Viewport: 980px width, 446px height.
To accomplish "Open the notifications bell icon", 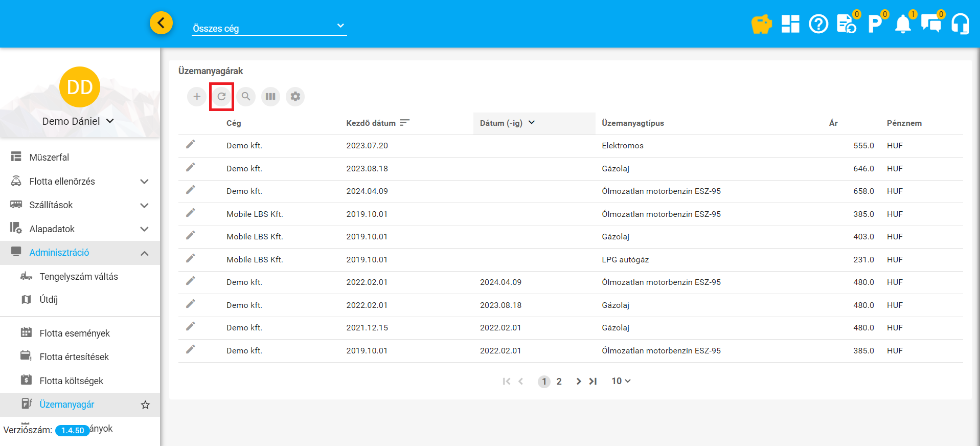I will [903, 24].
